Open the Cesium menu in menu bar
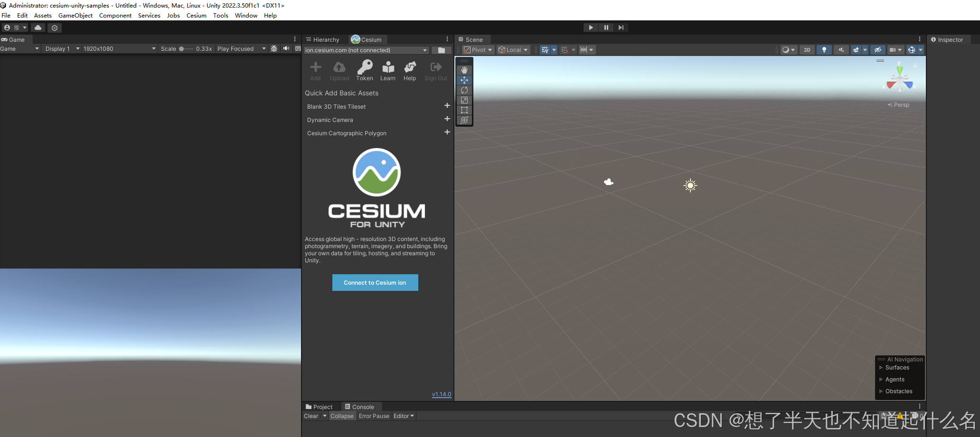 click(x=197, y=16)
